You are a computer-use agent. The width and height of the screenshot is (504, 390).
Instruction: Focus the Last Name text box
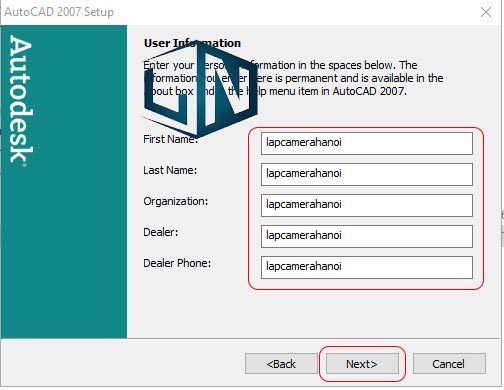pyautogui.click(x=367, y=174)
